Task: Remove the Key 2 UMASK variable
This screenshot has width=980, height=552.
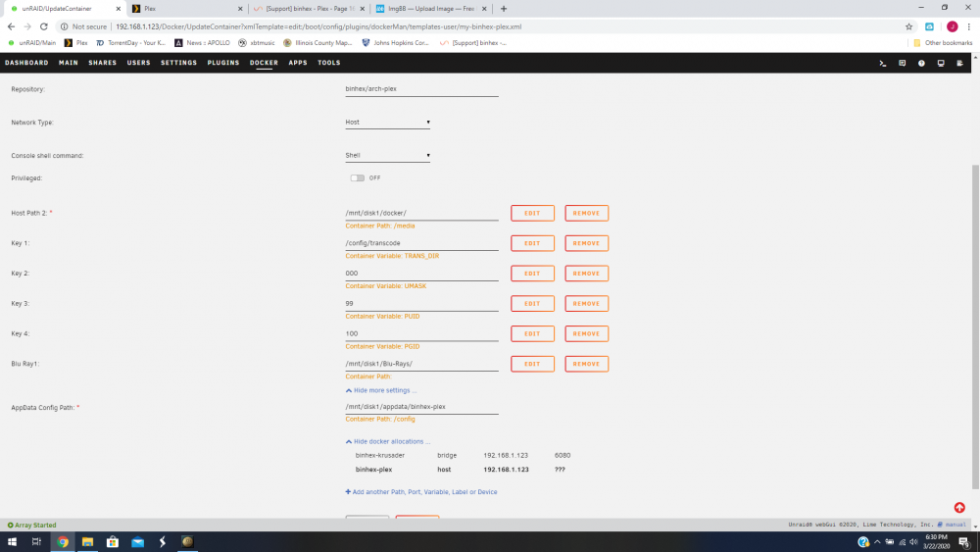Action: pyautogui.click(x=586, y=274)
